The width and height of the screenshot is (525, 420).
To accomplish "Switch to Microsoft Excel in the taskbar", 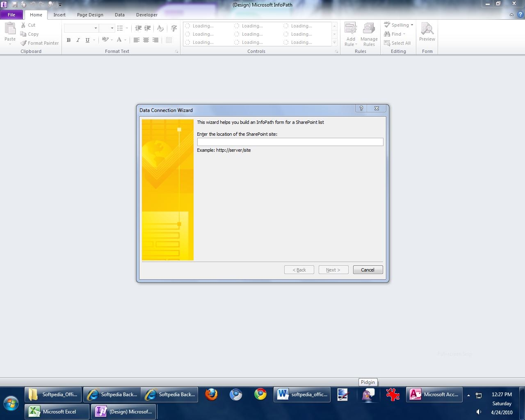I will (57, 412).
